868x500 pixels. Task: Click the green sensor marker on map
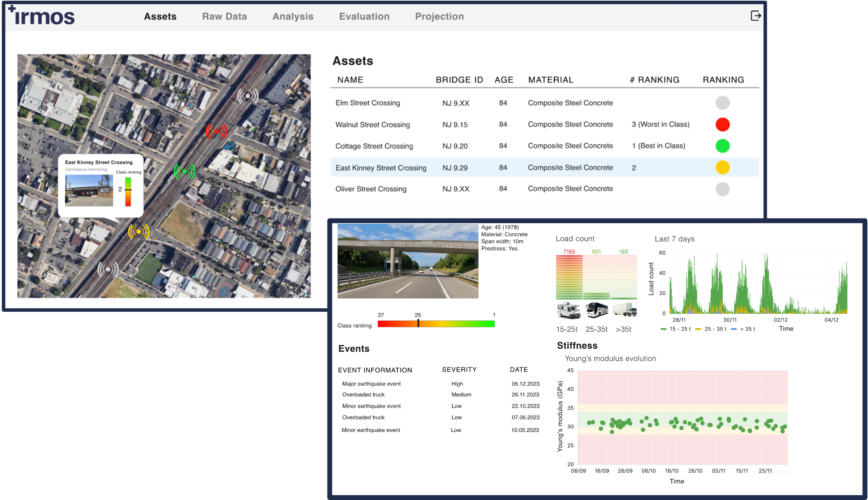184,171
